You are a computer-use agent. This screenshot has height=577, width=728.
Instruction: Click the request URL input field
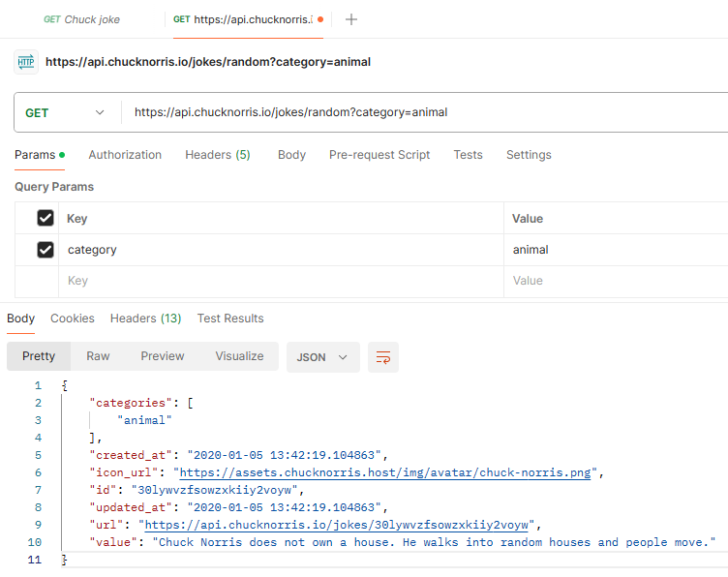tap(424, 113)
